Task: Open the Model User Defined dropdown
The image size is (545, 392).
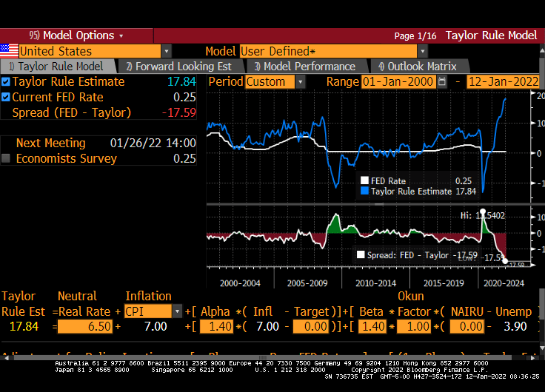Action: click(422, 51)
